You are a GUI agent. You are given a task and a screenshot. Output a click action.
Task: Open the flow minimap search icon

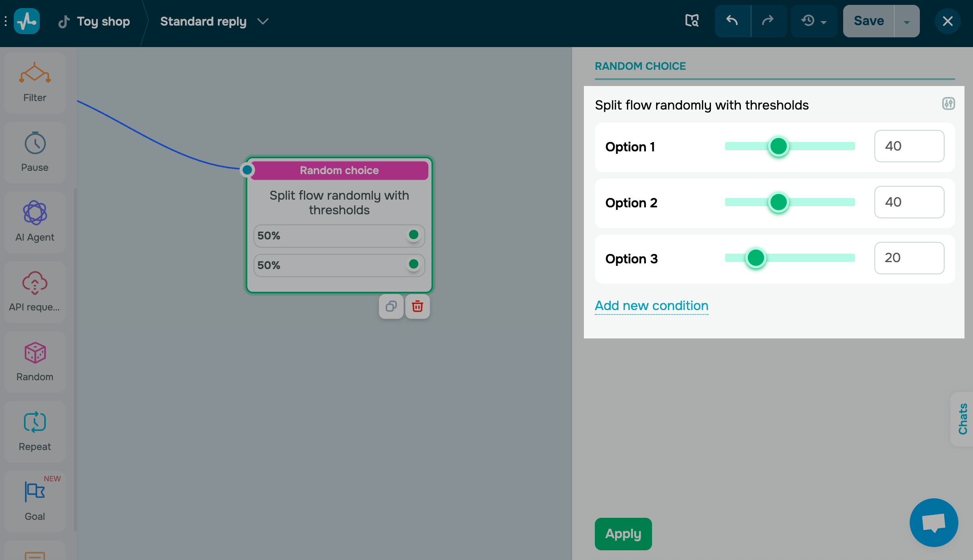click(x=692, y=21)
